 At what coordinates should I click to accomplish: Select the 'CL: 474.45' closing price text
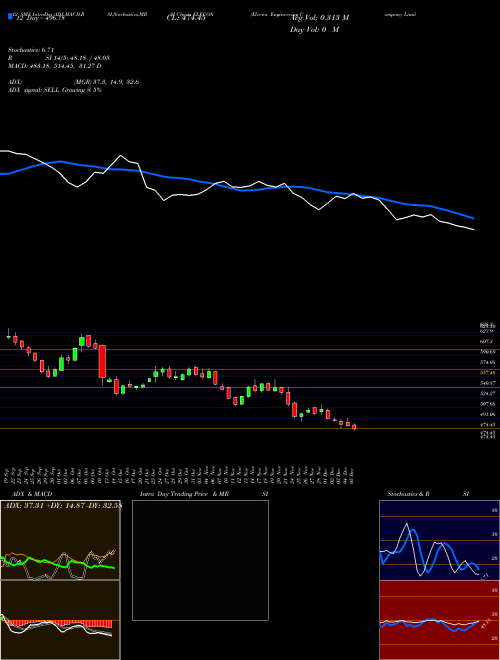pos(186,17)
